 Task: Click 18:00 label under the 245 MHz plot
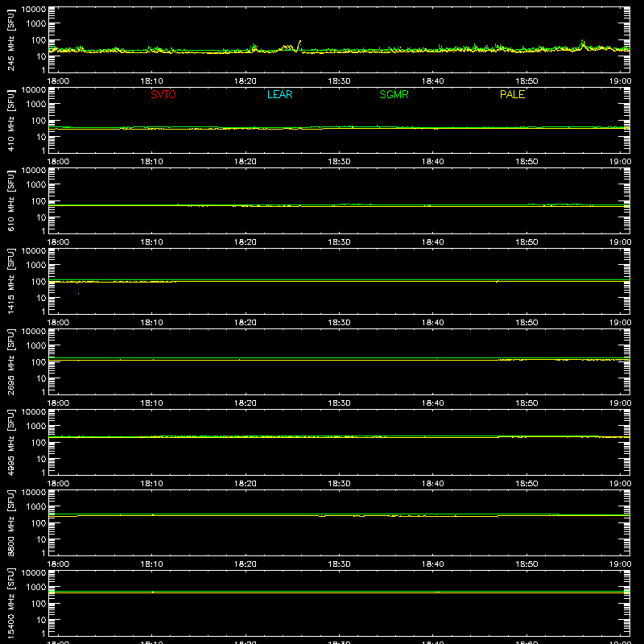click(x=58, y=81)
